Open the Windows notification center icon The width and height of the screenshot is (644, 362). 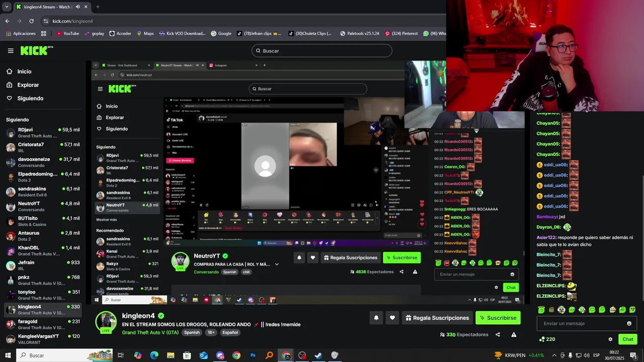point(633,355)
